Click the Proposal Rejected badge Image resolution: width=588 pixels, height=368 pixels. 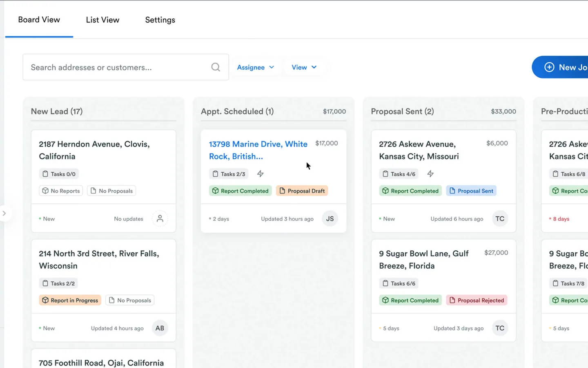coord(477,300)
